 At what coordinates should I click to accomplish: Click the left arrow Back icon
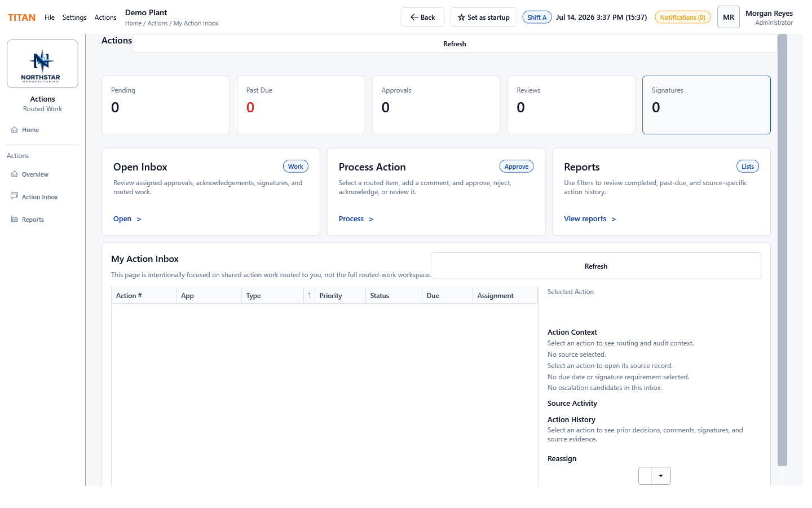coord(414,17)
